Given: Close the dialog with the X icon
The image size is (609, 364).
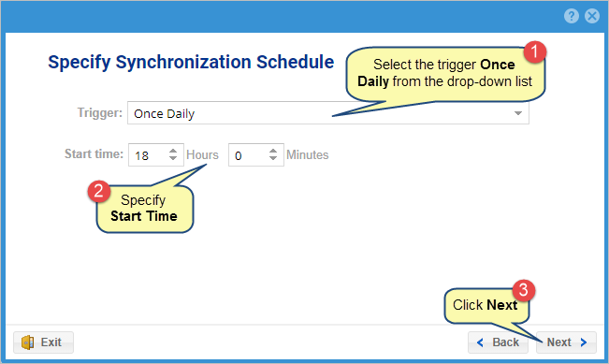Looking at the screenshot, I should pos(592,16).
